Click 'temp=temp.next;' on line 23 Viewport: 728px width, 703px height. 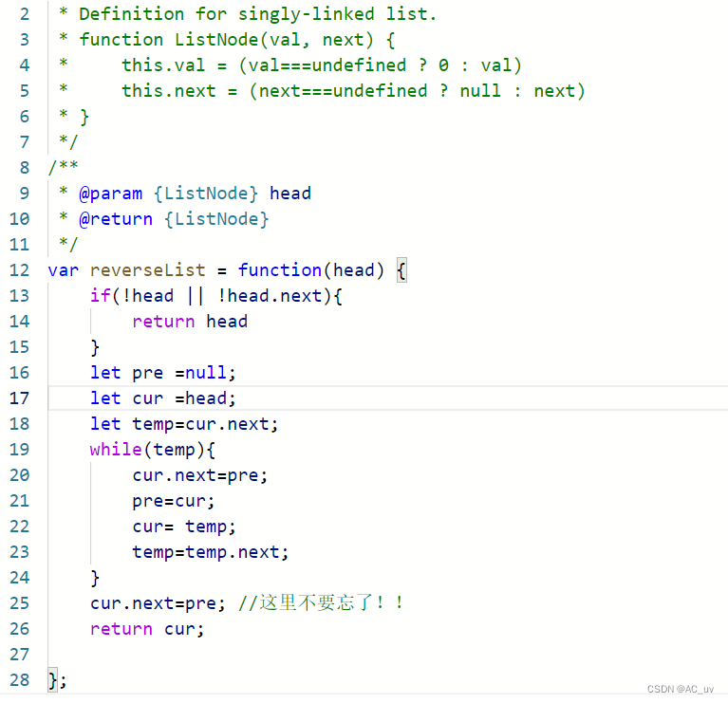click(211, 552)
